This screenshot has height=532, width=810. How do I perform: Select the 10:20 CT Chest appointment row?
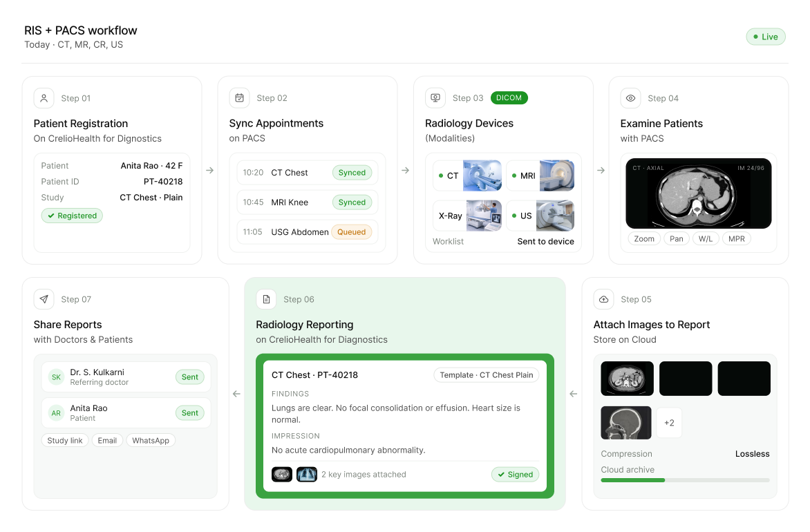click(308, 173)
